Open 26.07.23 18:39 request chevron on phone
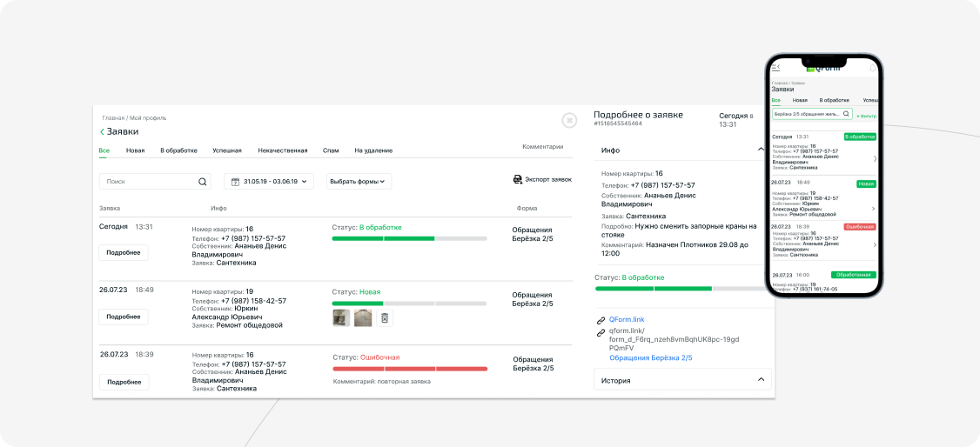Screen dimensions: 980x447 (873, 246)
